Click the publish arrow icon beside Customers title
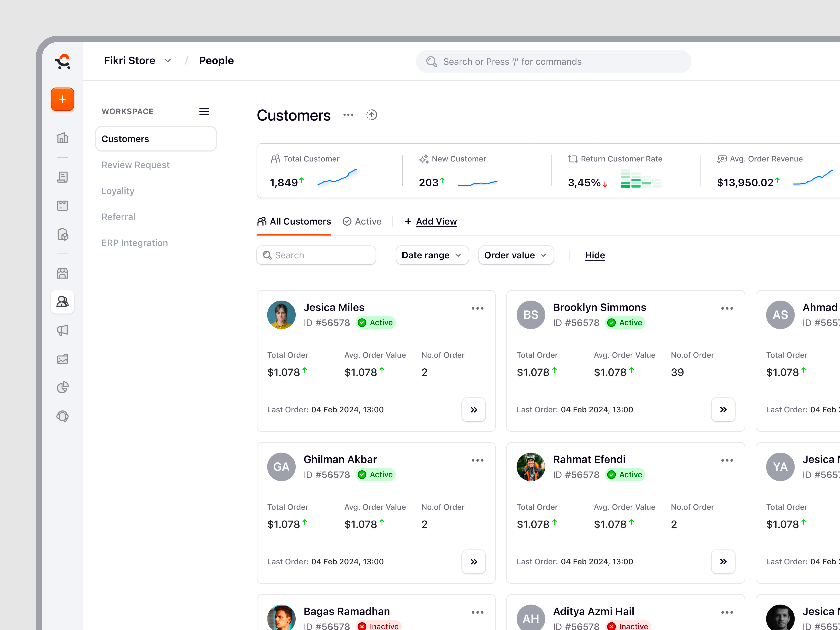Screen dimensions: 840x630 [371, 115]
